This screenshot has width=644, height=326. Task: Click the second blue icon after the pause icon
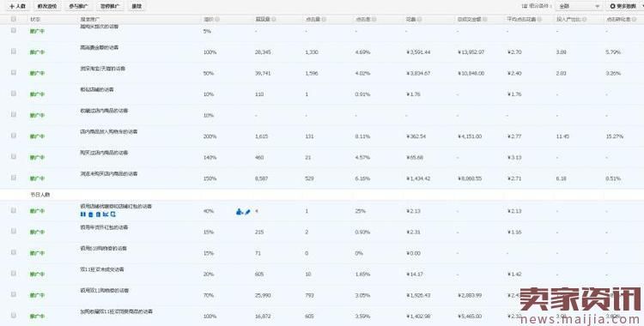tap(98, 214)
